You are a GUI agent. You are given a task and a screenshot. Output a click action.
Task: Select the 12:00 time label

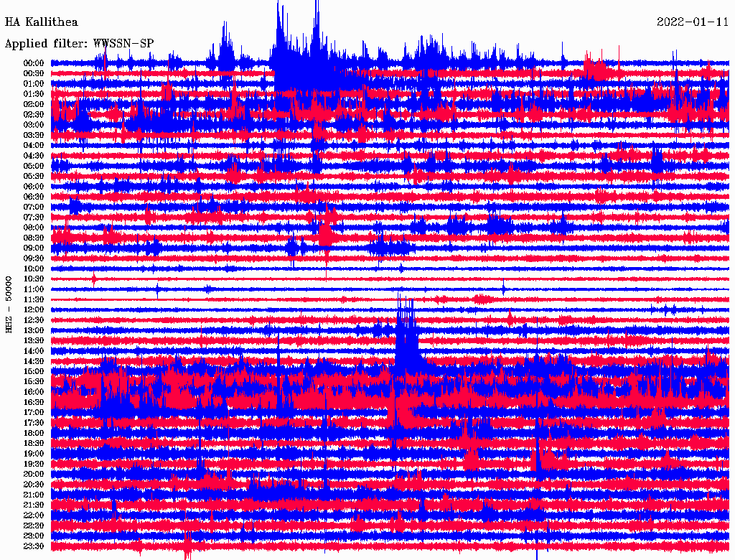click(34, 309)
